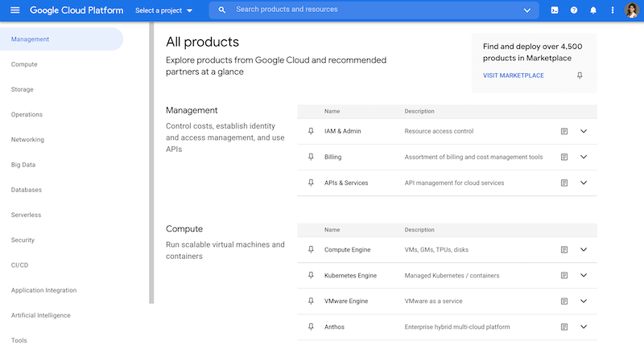
Task: Open the VMware Engine product link
Action: [346, 302]
